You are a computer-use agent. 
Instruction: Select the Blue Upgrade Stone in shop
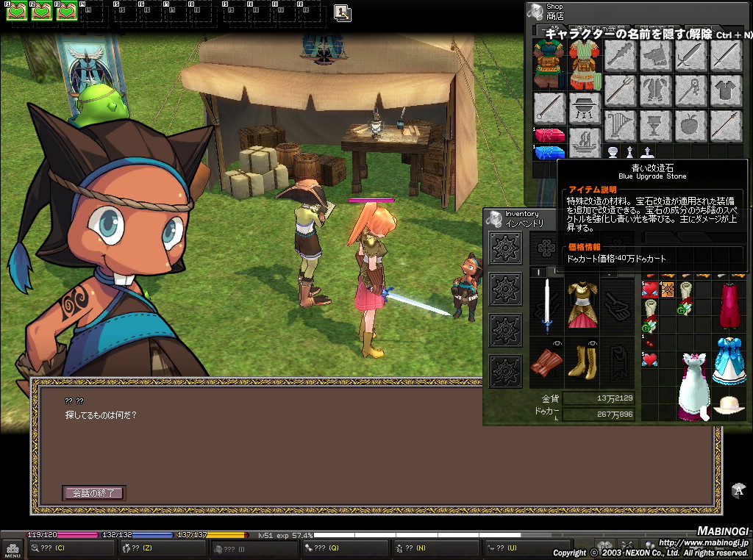[x=550, y=152]
